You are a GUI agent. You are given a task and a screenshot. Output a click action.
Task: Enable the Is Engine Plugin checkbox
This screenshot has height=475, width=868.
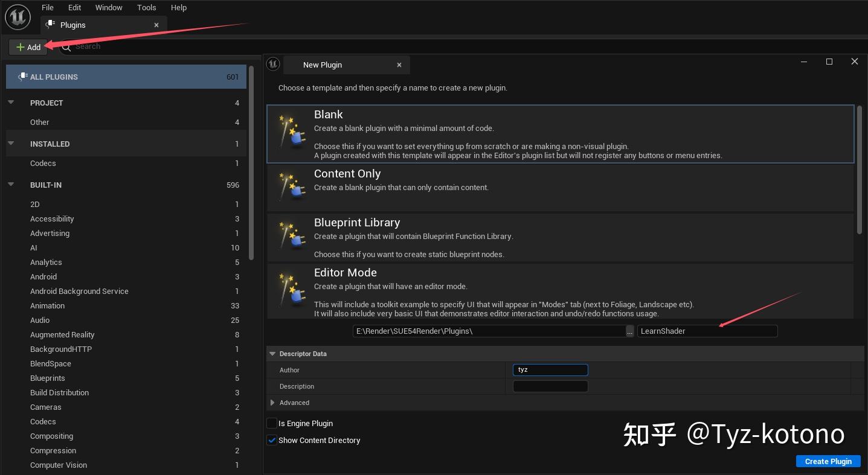click(x=272, y=423)
